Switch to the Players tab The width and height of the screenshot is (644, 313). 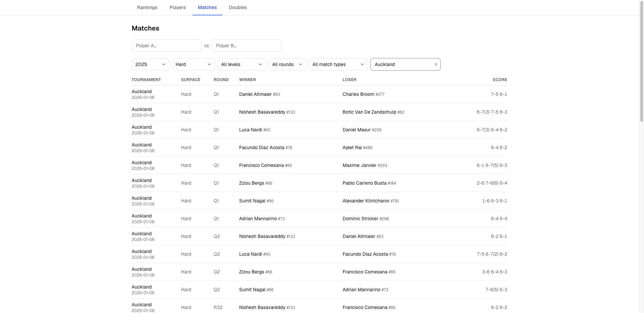click(177, 7)
